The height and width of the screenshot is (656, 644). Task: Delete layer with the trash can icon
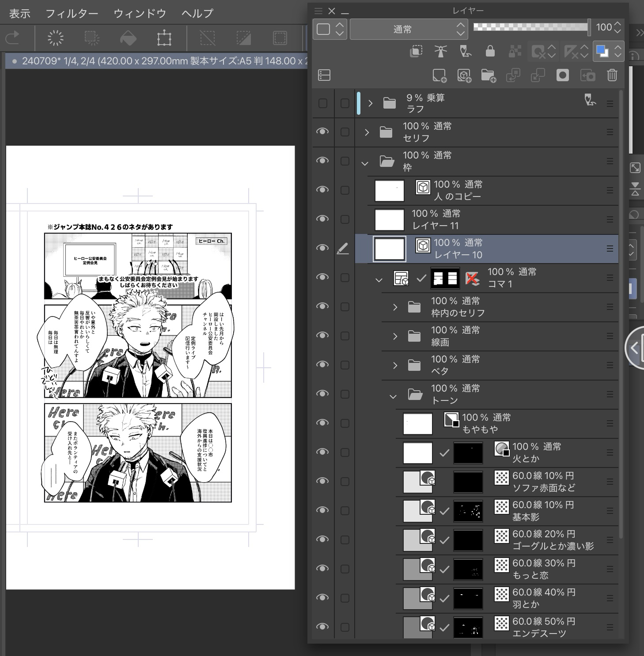pos(612,75)
